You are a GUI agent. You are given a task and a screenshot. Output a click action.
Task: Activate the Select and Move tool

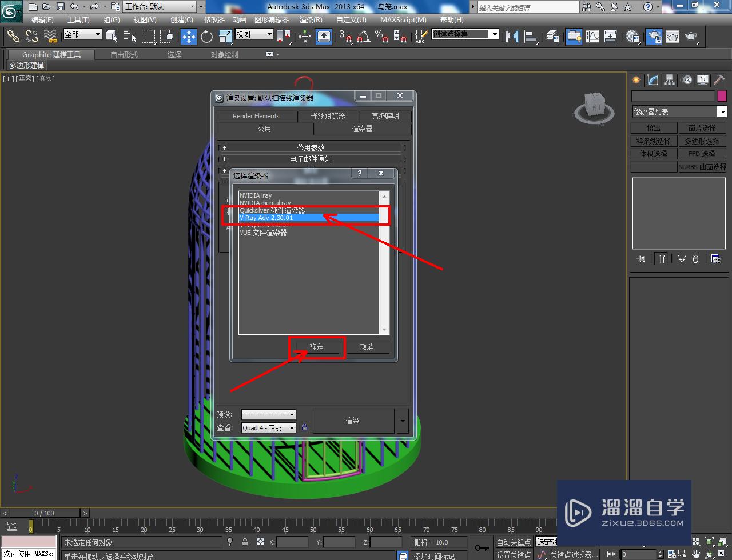pos(188,37)
